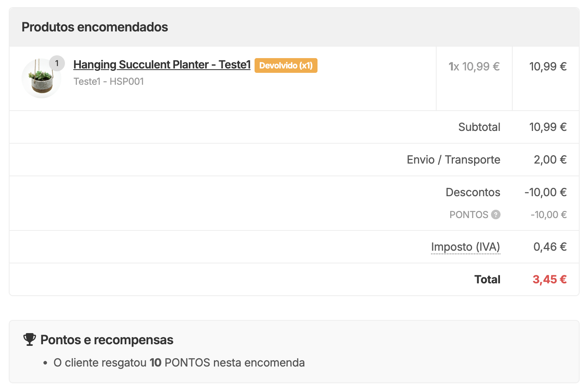Click the line item total 10,99 €

(x=549, y=66)
